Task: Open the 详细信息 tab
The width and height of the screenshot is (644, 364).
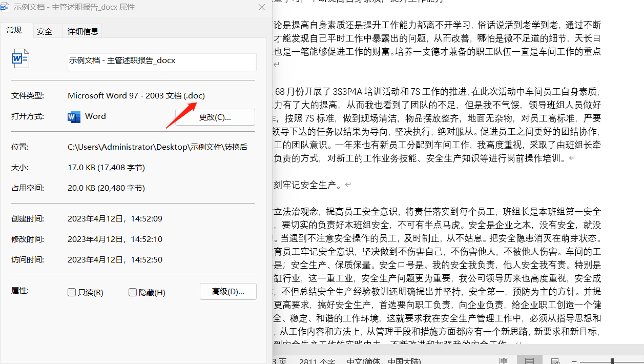Action: click(82, 31)
